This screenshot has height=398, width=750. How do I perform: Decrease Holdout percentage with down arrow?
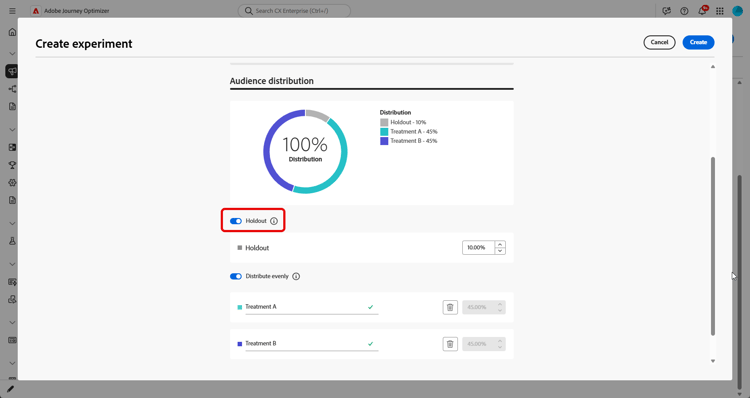coord(500,251)
